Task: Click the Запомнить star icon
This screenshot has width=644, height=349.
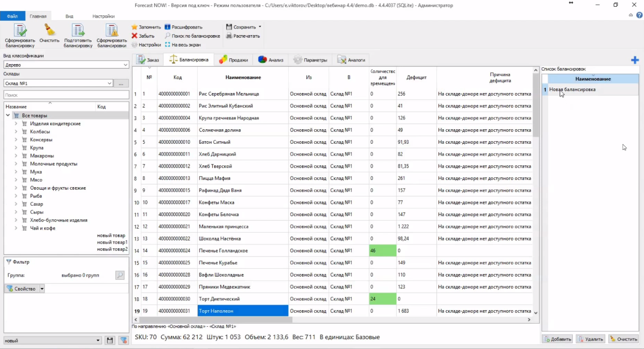Action: coord(135,27)
